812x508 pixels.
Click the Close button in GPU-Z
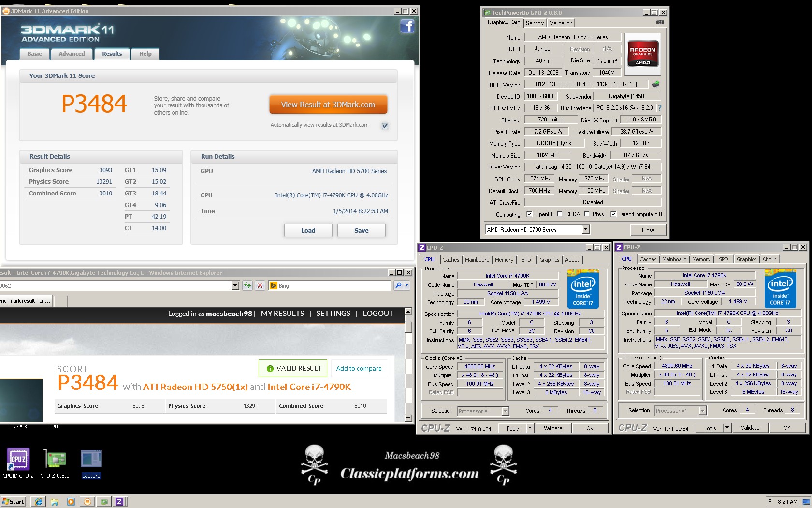click(x=648, y=230)
